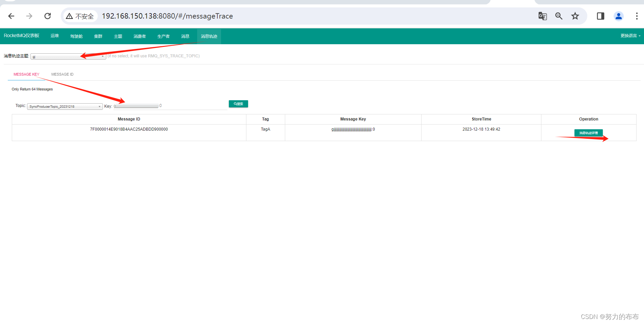Open the 生产者 producer menu
This screenshot has width=644, height=323.
coord(163,36)
